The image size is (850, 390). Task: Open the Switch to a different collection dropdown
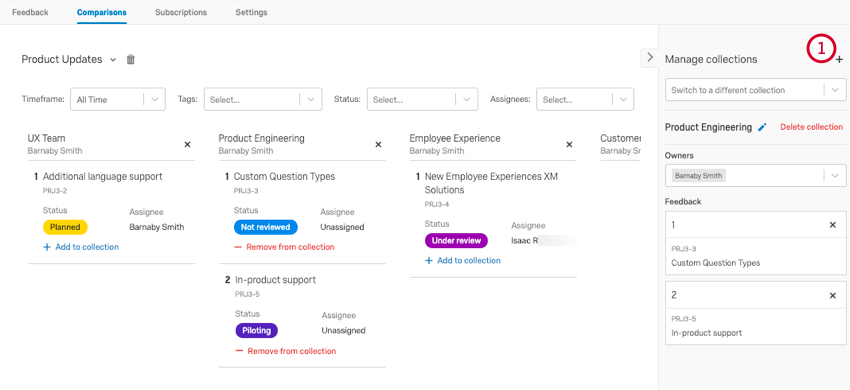point(756,90)
